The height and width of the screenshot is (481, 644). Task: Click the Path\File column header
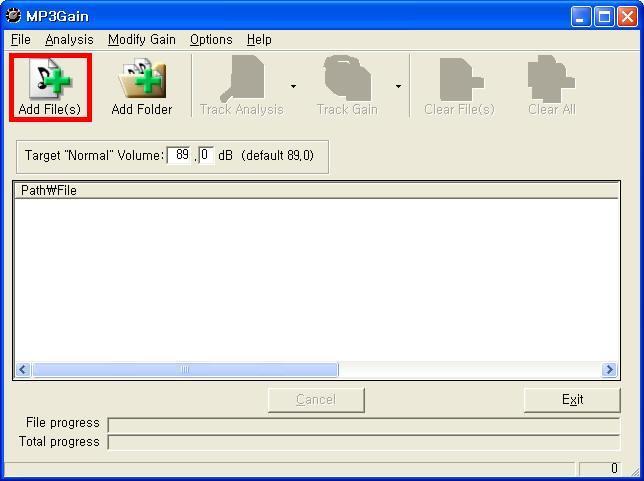pyautogui.click(x=316, y=190)
